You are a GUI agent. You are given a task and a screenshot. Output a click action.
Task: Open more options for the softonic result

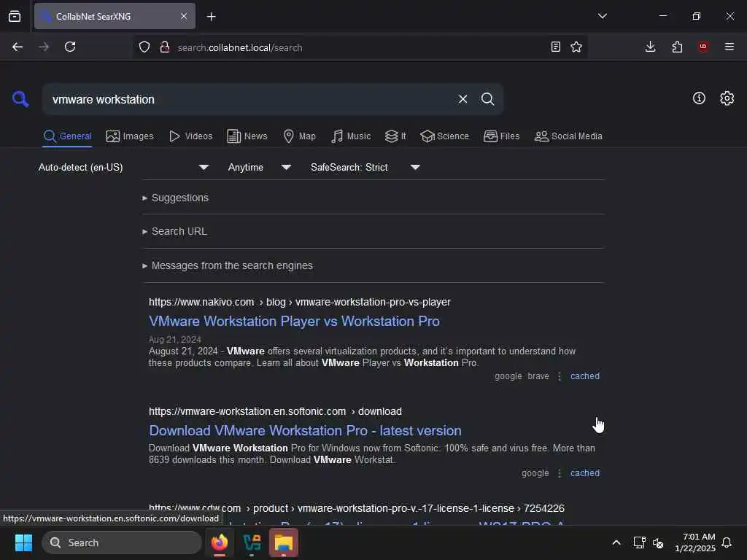(560, 473)
